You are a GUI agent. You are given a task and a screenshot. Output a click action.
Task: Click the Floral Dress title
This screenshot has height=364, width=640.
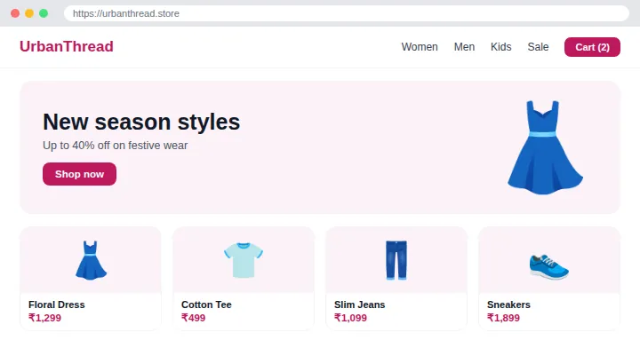(x=57, y=305)
